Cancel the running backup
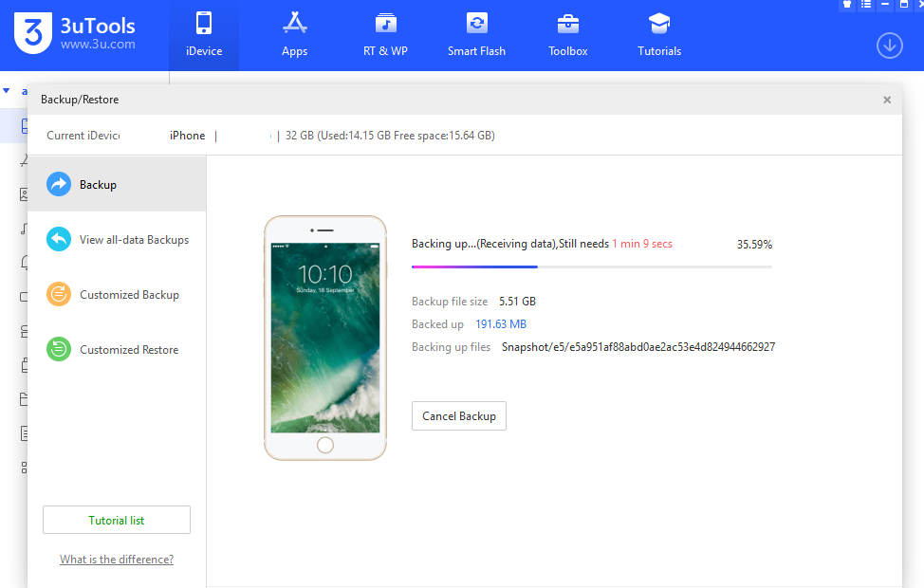The width and height of the screenshot is (924, 588). (x=459, y=416)
